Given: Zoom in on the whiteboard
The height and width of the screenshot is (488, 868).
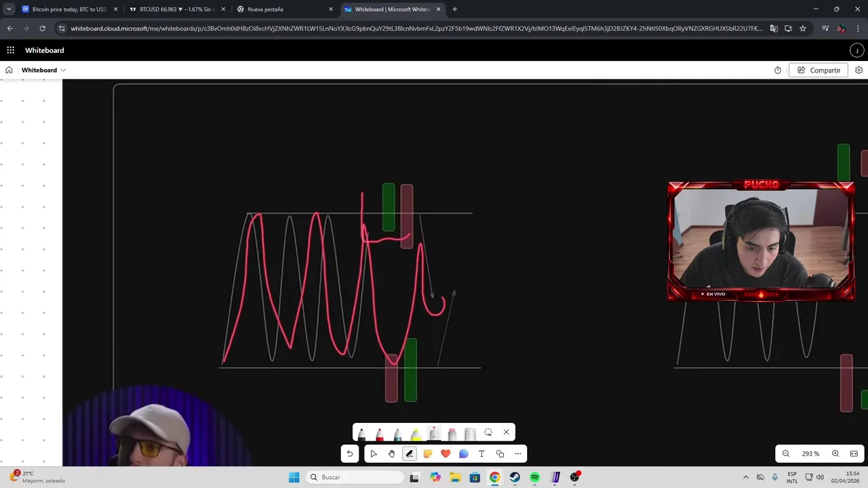Looking at the screenshot, I should 835,453.
